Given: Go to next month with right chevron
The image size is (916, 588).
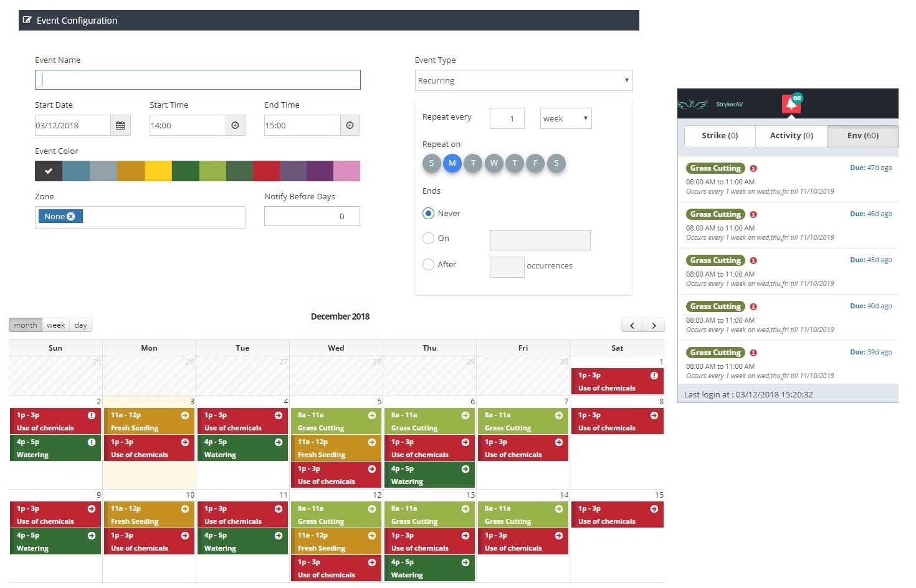Looking at the screenshot, I should click(654, 325).
